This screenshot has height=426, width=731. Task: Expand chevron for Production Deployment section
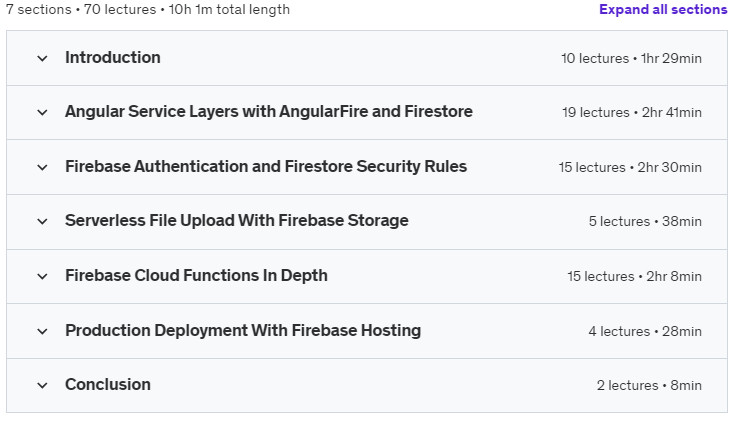(x=42, y=331)
